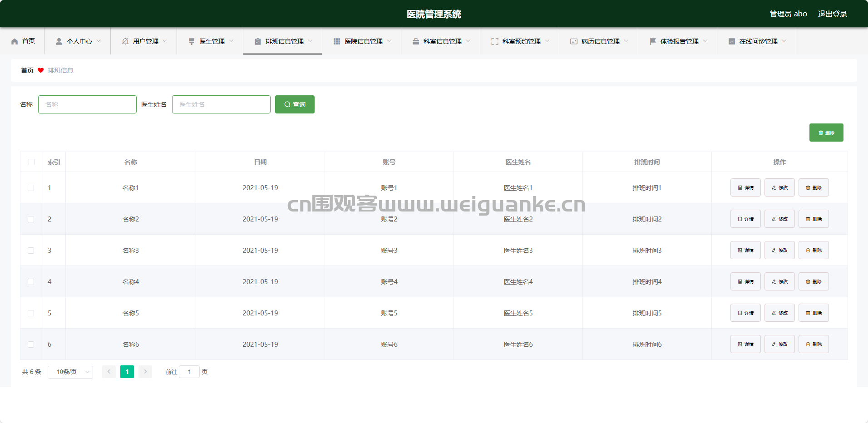
Task: Click the grid icon of 医院信息管理
Action: 337,41
